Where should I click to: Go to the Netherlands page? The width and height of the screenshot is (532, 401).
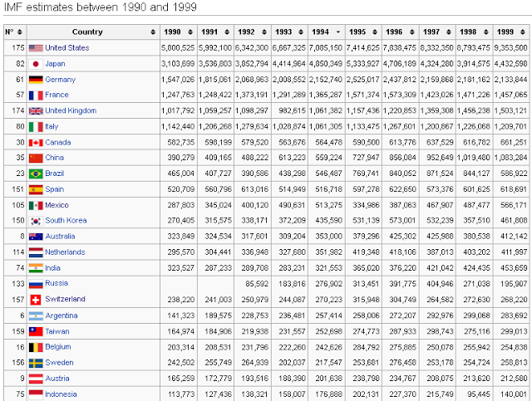point(65,252)
